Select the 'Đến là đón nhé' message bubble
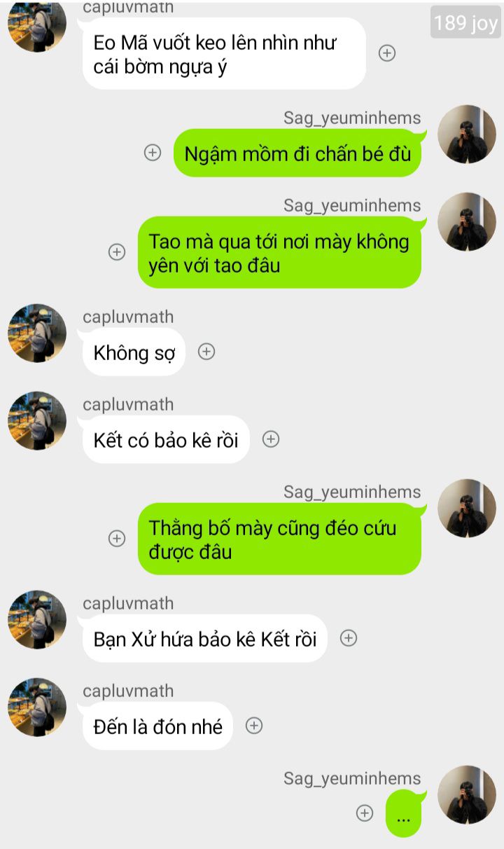 coord(157,726)
